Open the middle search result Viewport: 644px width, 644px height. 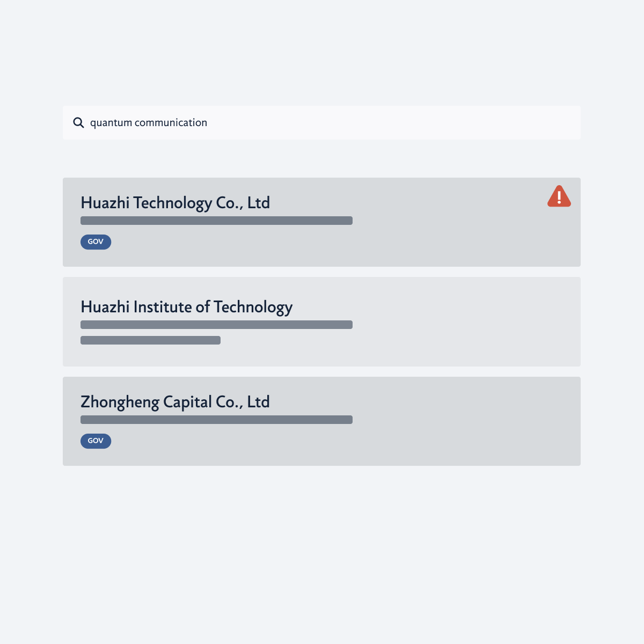tap(186, 307)
